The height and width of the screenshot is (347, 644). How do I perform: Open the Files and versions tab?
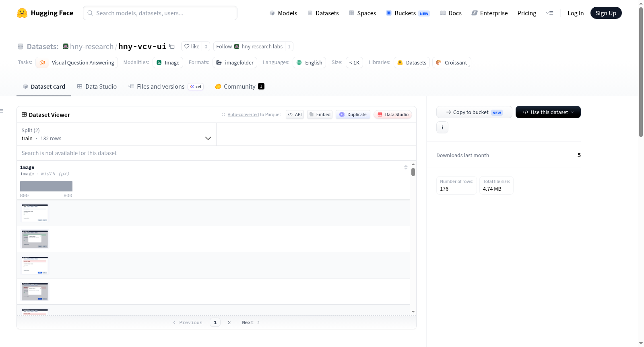point(166,87)
